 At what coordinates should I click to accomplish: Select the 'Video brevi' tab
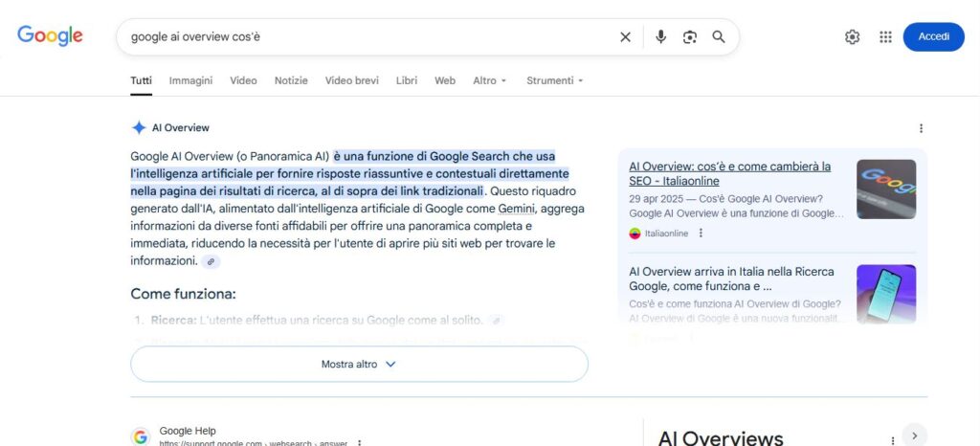point(351,80)
